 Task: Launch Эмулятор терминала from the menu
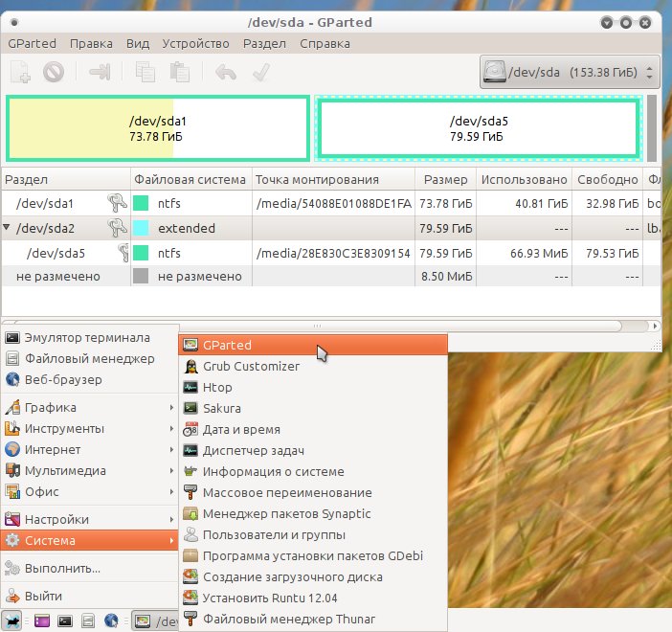pos(90,337)
